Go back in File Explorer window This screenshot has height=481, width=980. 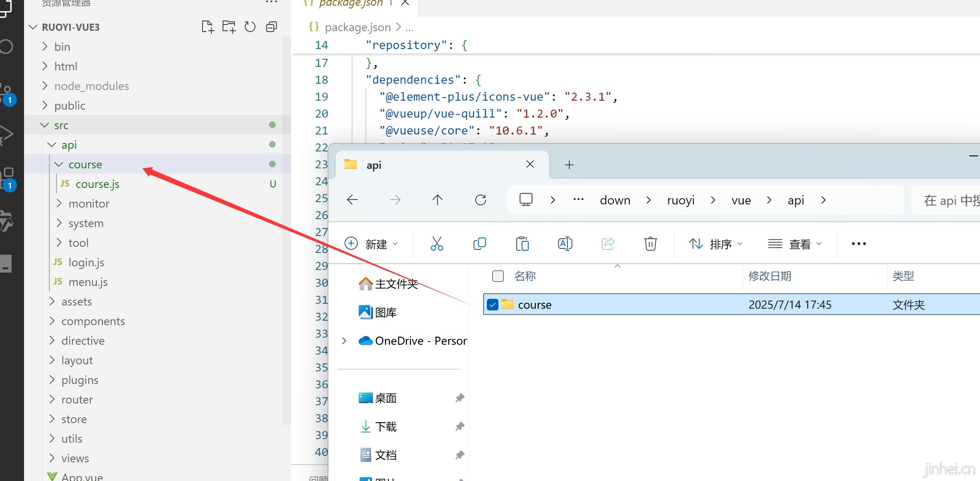pyautogui.click(x=352, y=200)
